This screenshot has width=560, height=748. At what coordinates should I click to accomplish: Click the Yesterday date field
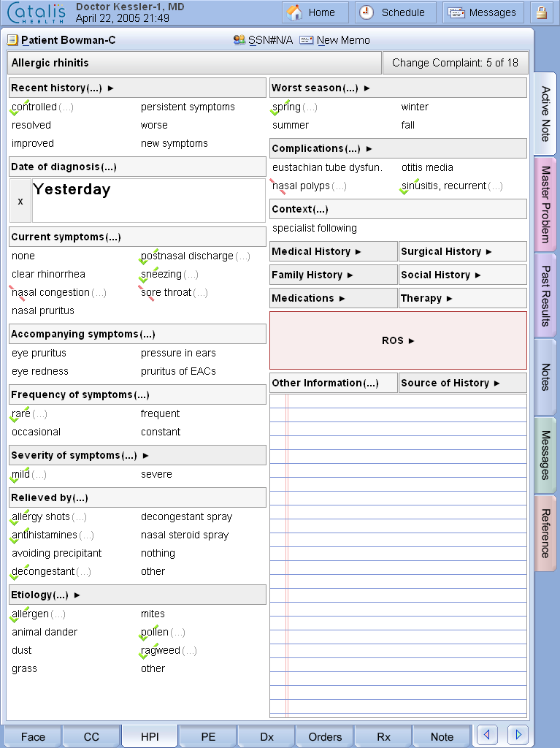click(x=149, y=201)
